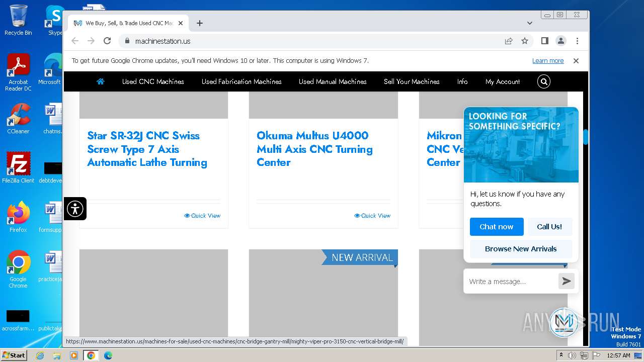The image size is (644, 362).
Task: Click the Looking For Something Specific banner
Action: tap(521, 145)
